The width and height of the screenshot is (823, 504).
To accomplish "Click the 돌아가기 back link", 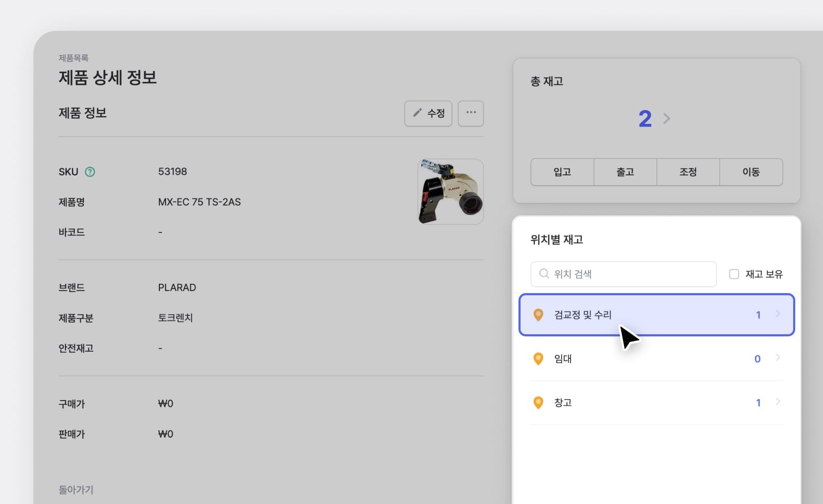I will click(76, 490).
